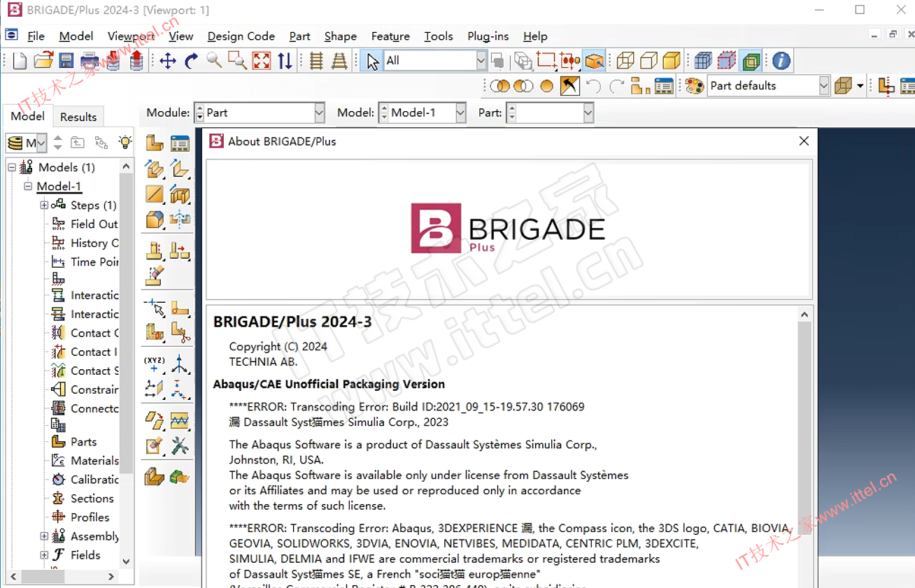Open a model database with the folder icon
Image resolution: width=915 pixels, height=588 pixels.
point(43,61)
